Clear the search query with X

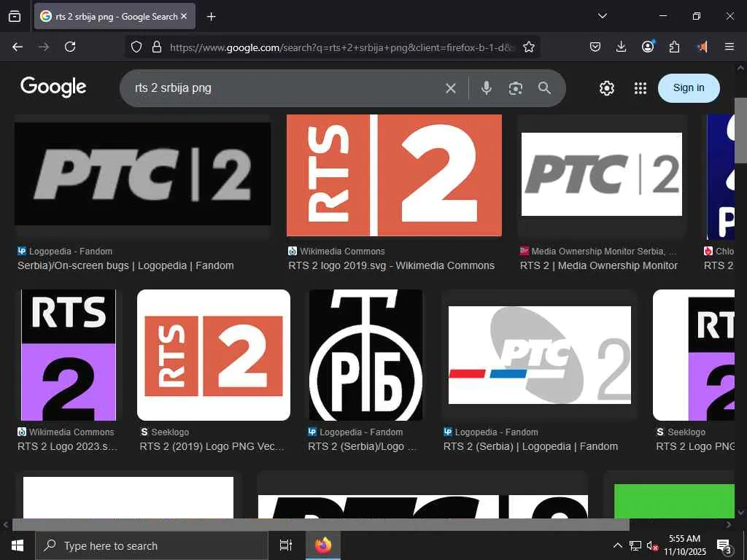pyautogui.click(x=451, y=88)
